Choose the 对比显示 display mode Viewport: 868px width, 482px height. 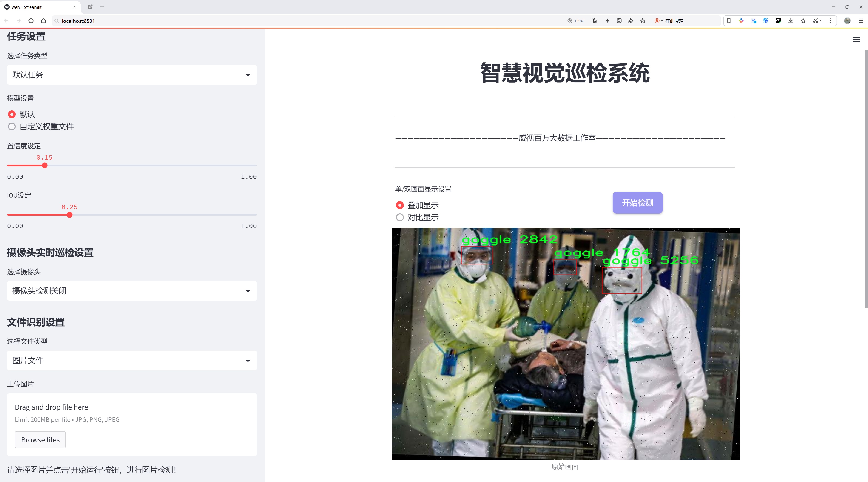click(x=400, y=217)
